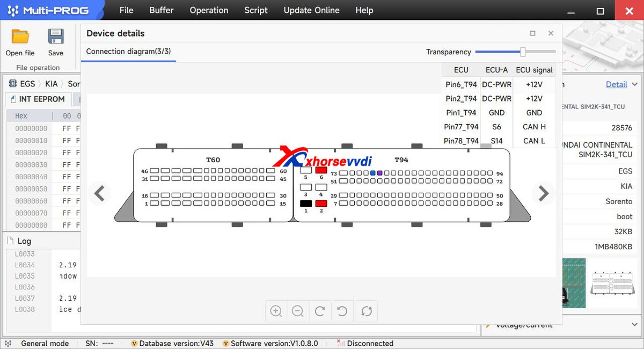Open the Detail link
644x349 pixels.
616,84
